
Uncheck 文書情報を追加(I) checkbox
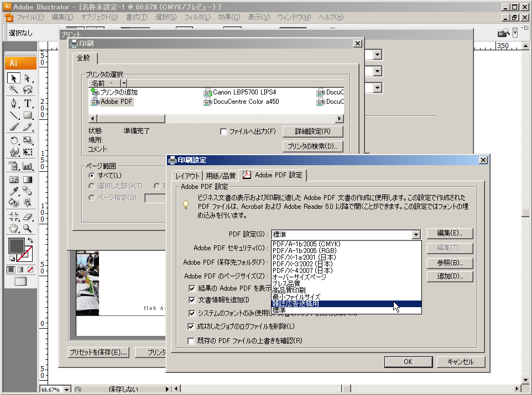(192, 300)
